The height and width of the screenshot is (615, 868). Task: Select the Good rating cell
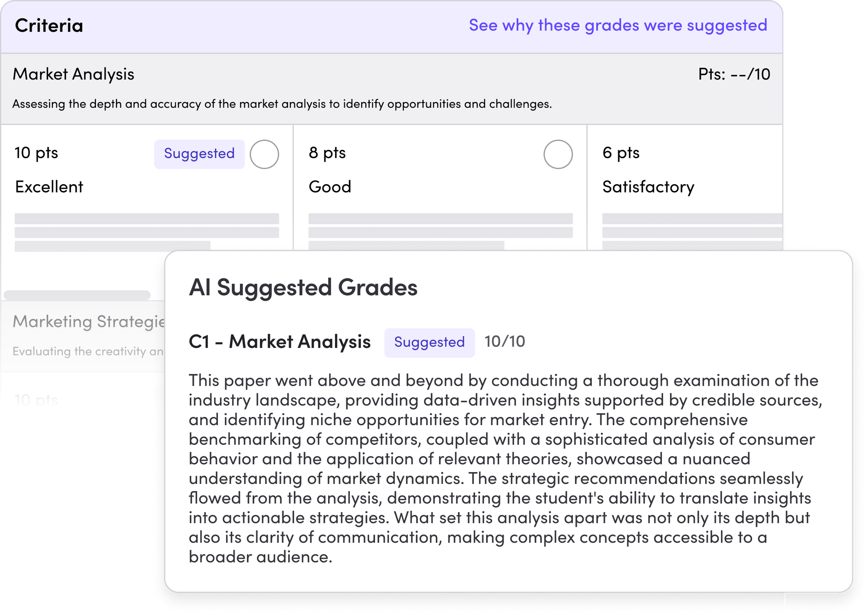pyautogui.click(x=329, y=187)
